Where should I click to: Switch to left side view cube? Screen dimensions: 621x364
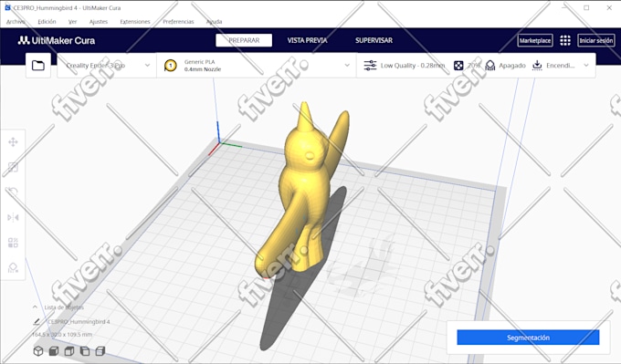[85, 351]
